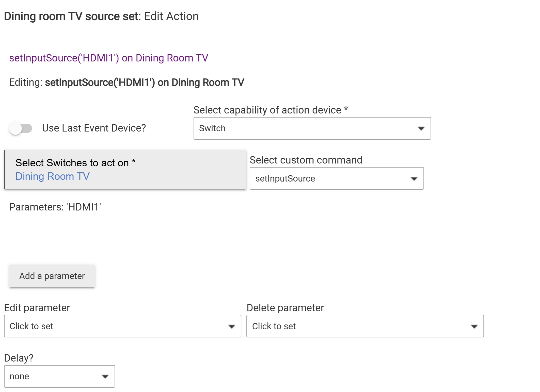Image resolution: width=540 pixels, height=392 pixels.
Task: Click the 'Select custom command' field label
Action: point(306,160)
